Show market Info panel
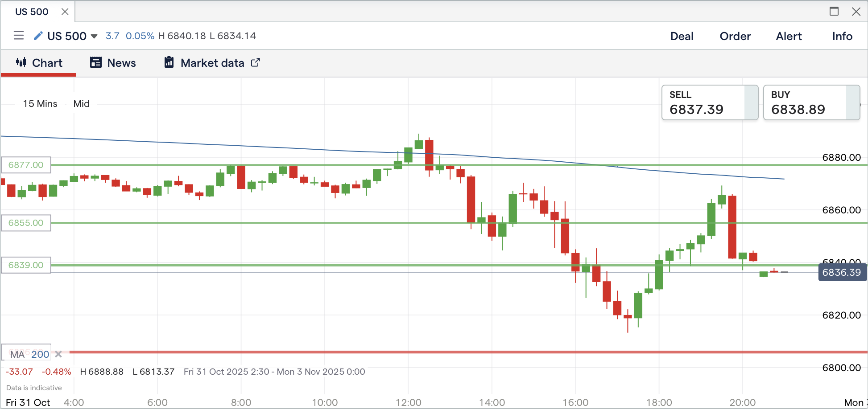This screenshot has height=409, width=868. (x=842, y=36)
